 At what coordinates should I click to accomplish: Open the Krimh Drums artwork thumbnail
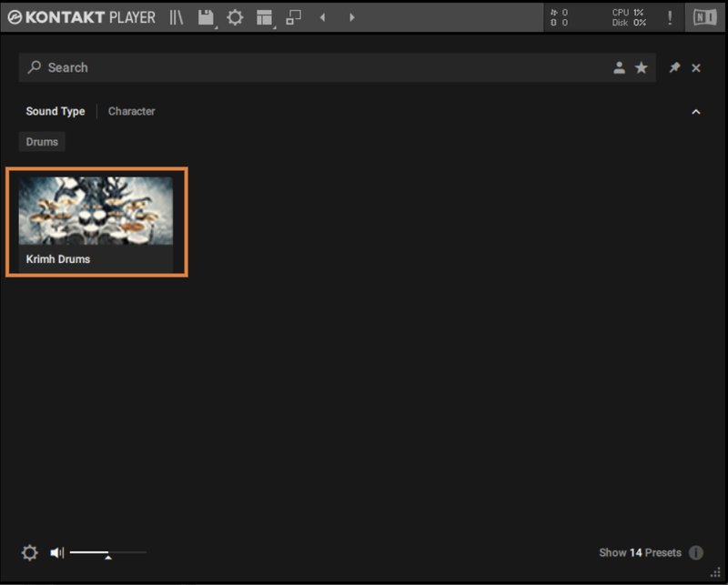coord(96,211)
